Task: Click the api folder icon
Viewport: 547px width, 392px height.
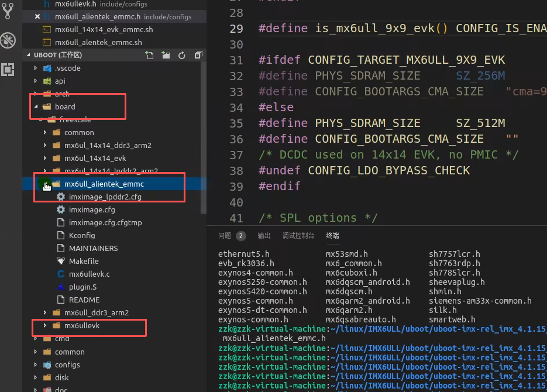Action: (47, 81)
